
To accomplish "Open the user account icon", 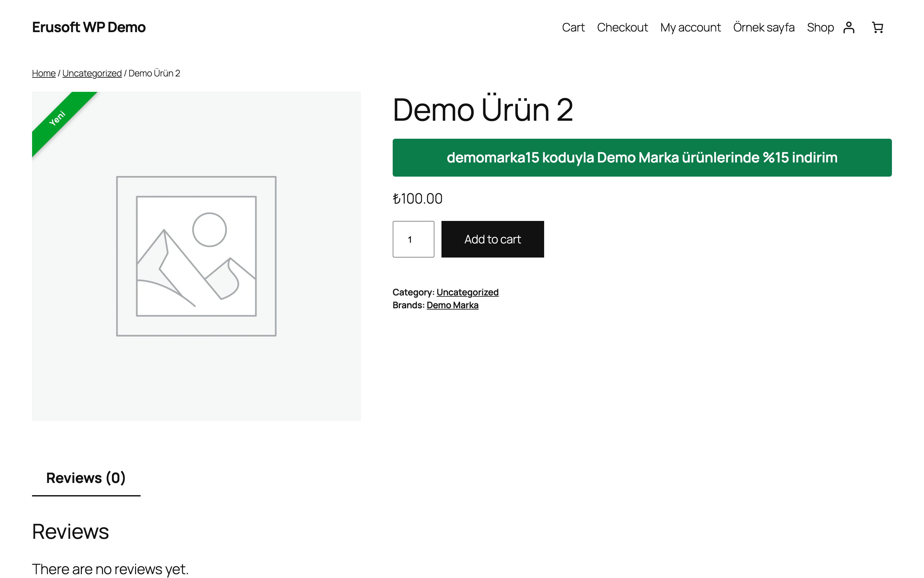I will (x=848, y=28).
